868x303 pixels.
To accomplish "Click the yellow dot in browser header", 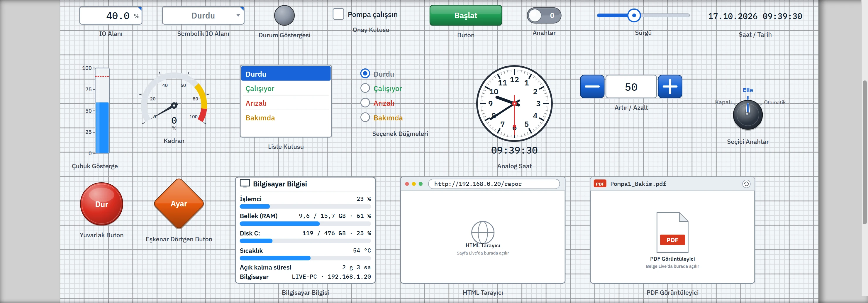I will (413, 184).
